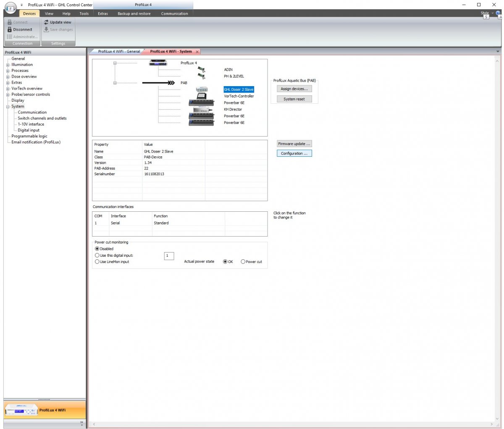The height and width of the screenshot is (429, 504).
Task: Open the Help ribbon tab
Action: 66,13
